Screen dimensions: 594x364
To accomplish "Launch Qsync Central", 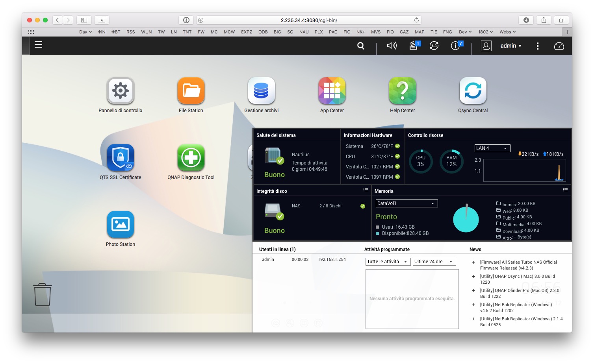I will click(473, 91).
